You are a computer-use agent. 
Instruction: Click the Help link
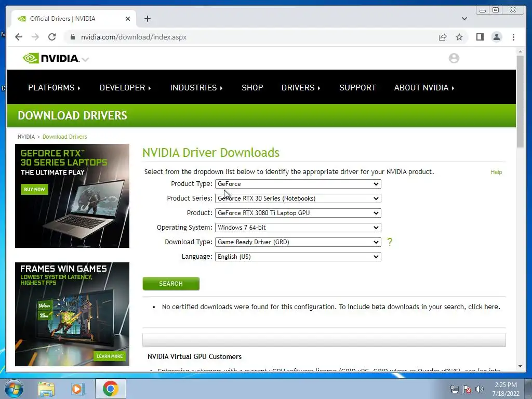coord(496,172)
